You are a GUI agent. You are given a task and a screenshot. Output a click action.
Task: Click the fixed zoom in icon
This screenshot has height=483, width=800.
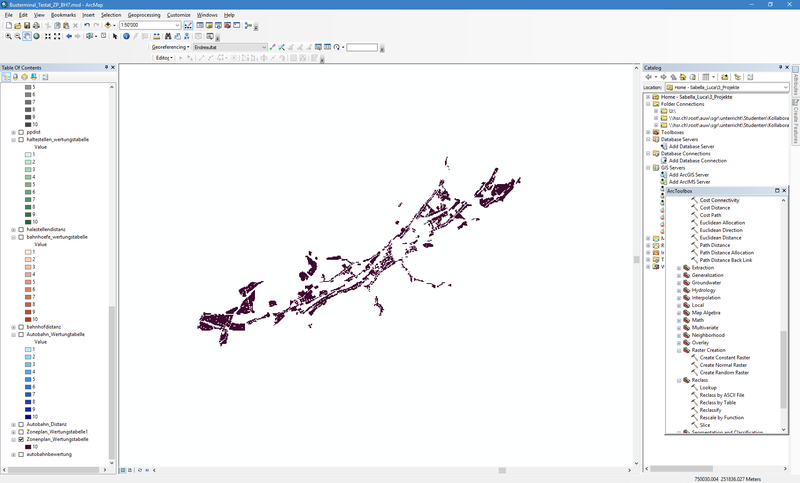[47, 36]
